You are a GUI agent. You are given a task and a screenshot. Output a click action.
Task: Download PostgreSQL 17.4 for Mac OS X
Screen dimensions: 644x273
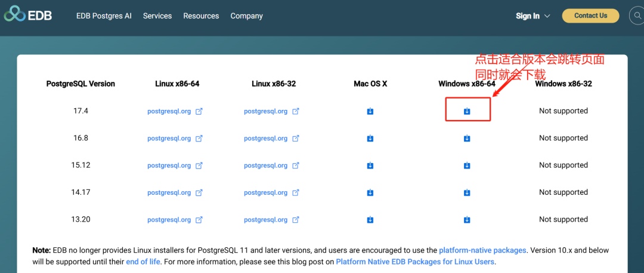(370, 111)
